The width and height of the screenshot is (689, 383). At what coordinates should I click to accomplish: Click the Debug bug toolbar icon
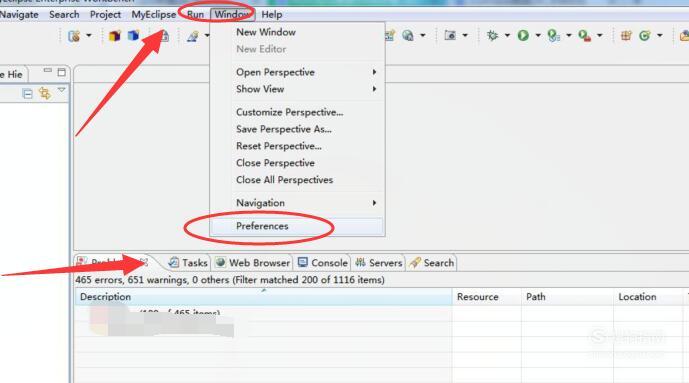coord(493,36)
